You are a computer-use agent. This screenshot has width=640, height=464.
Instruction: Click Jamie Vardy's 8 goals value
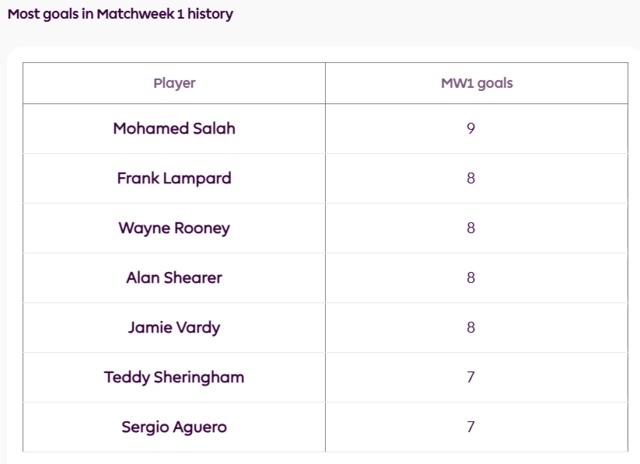[x=471, y=328]
